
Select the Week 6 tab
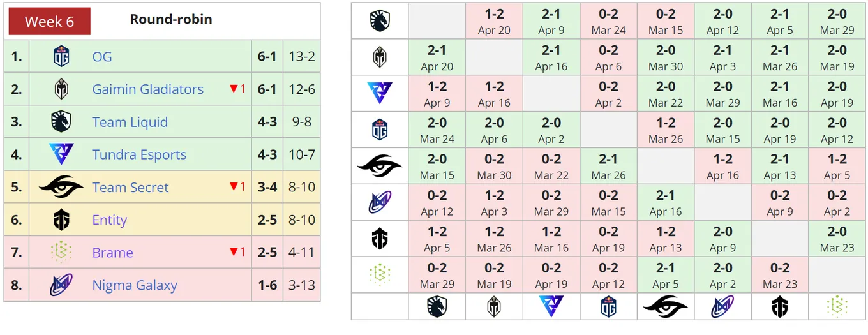[49, 21]
